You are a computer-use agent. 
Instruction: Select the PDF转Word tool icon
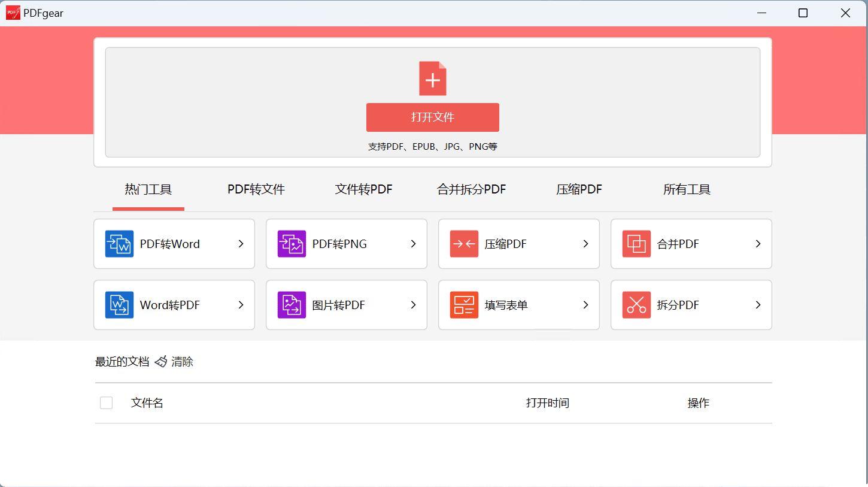pos(119,244)
